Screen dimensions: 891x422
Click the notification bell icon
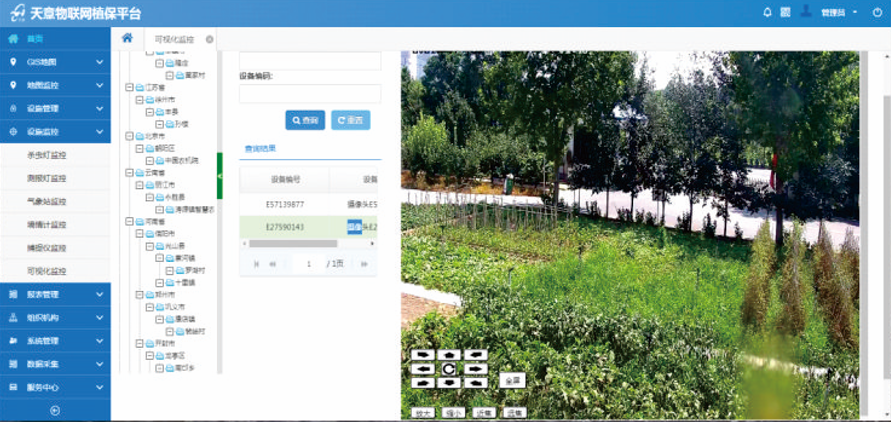(x=767, y=13)
